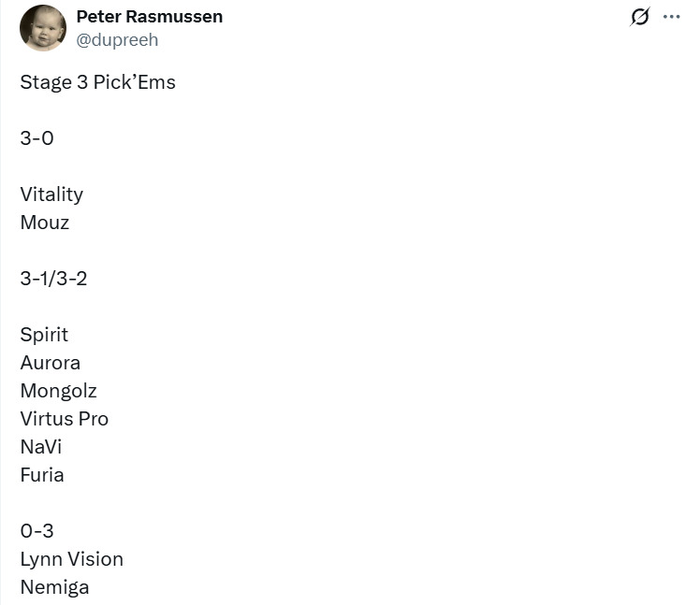Select the Virtus Pro team line
This screenshot has height=605, width=700.
click(x=65, y=419)
